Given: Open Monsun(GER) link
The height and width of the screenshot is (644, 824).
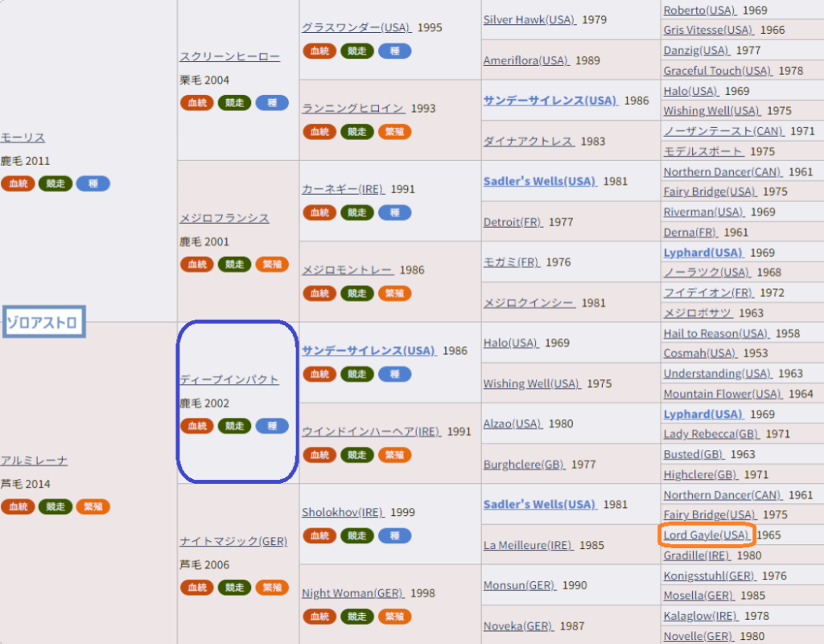Looking at the screenshot, I should point(520,586).
